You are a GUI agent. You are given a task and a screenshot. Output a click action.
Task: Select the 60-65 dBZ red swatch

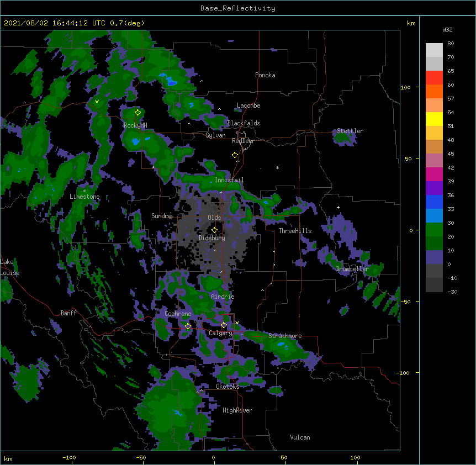click(x=434, y=78)
